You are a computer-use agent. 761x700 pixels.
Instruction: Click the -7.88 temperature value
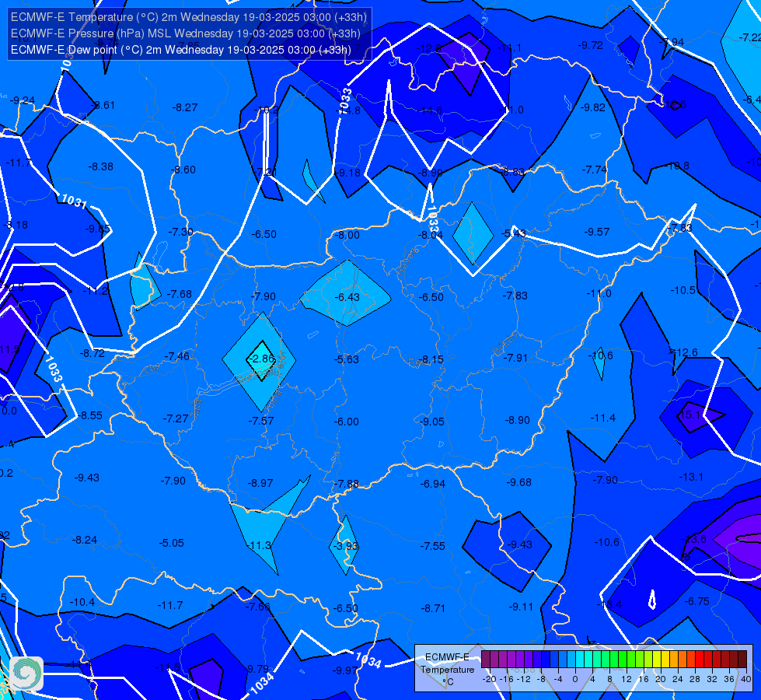click(347, 484)
